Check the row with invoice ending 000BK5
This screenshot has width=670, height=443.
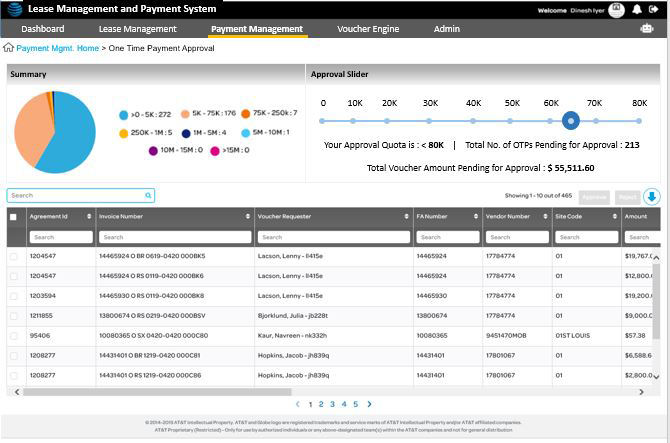(x=14, y=256)
